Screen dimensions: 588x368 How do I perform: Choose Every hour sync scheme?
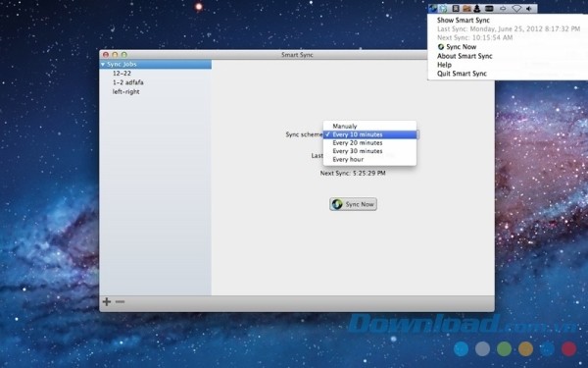[x=369, y=159]
